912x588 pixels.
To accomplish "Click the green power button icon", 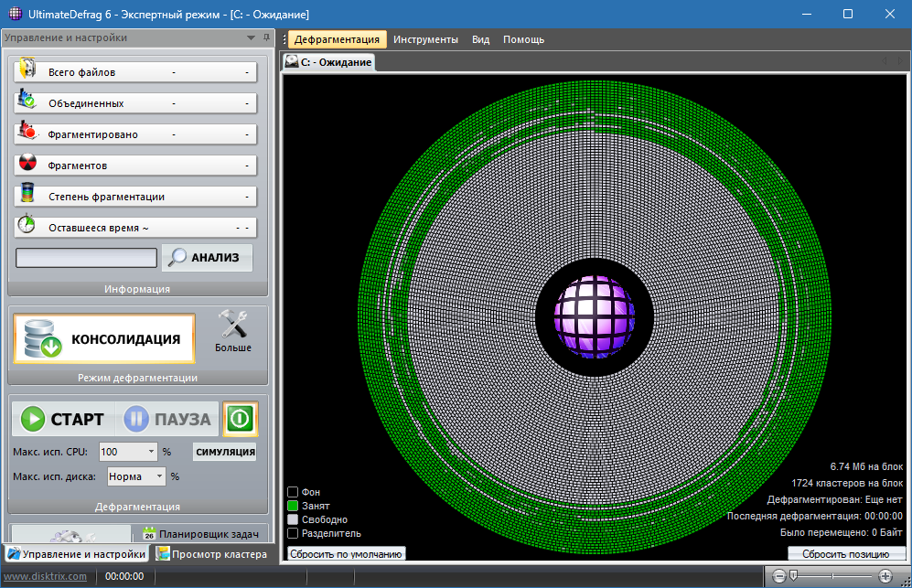I will click(241, 419).
